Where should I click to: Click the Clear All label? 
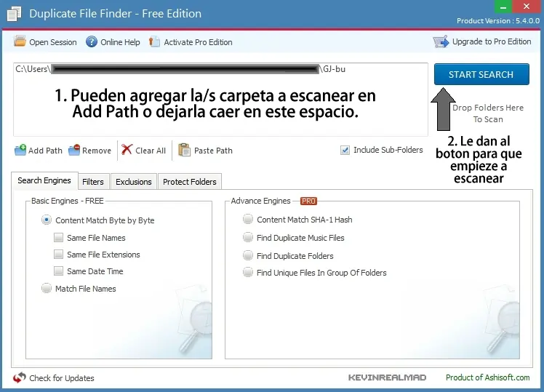(x=151, y=151)
